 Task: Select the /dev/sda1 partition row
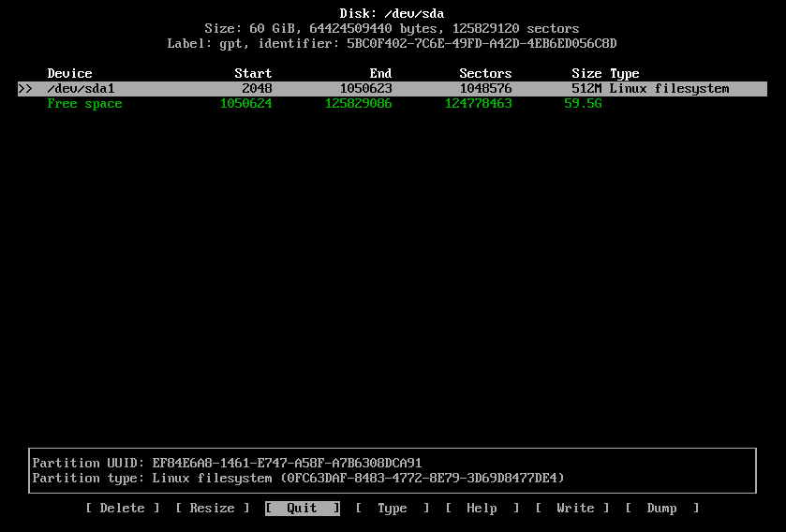[x=393, y=89]
